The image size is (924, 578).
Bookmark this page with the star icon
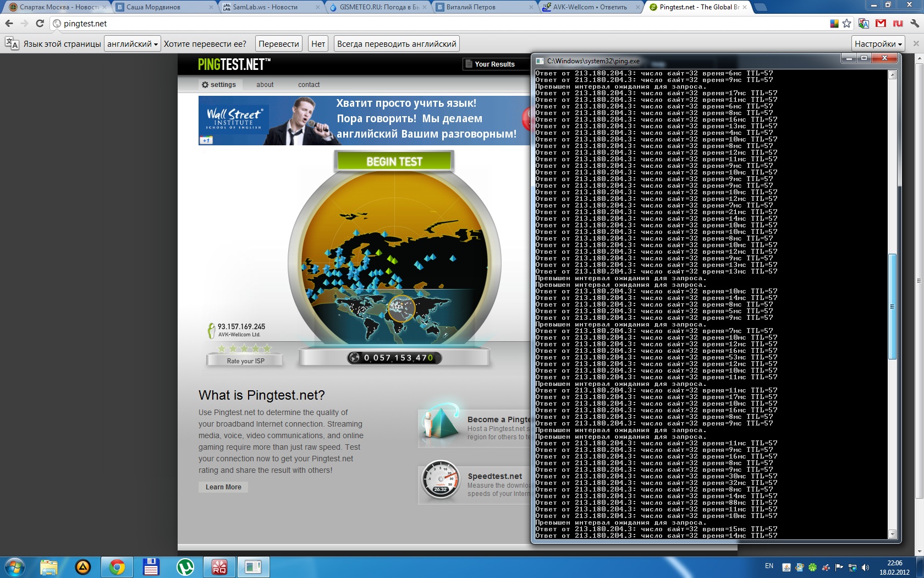tap(846, 24)
